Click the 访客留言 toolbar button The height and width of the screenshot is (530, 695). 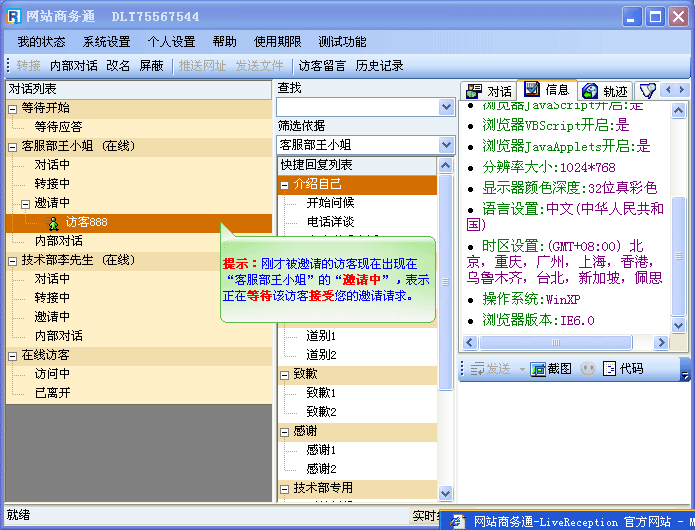[322, 66]
